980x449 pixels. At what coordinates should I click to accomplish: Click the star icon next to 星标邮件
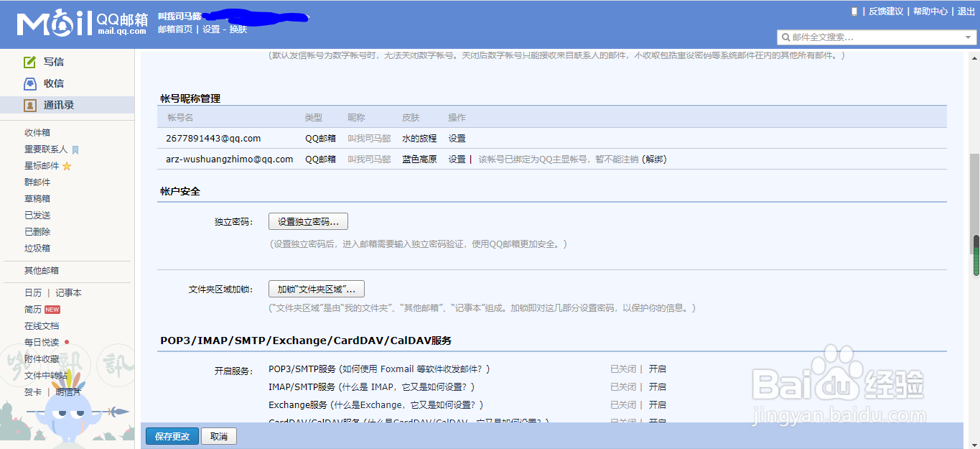pos(67,166)
